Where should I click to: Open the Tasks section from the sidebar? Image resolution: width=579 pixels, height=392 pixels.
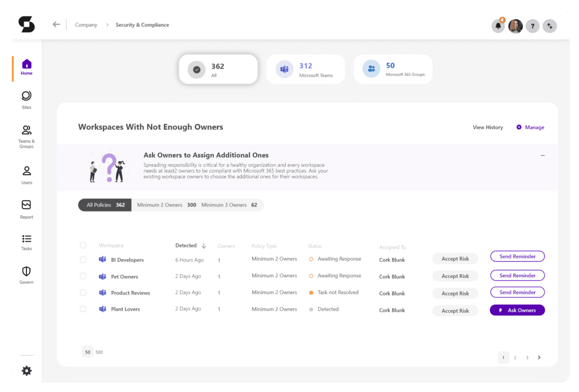pos(26,242)
